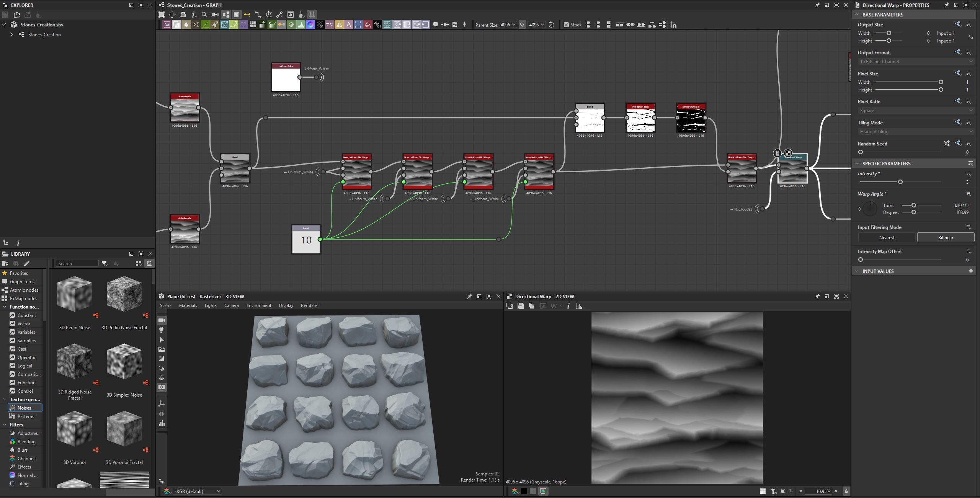
Task: Expand the Stones_Creation graph tree item
Action: (x=11, y=34)
